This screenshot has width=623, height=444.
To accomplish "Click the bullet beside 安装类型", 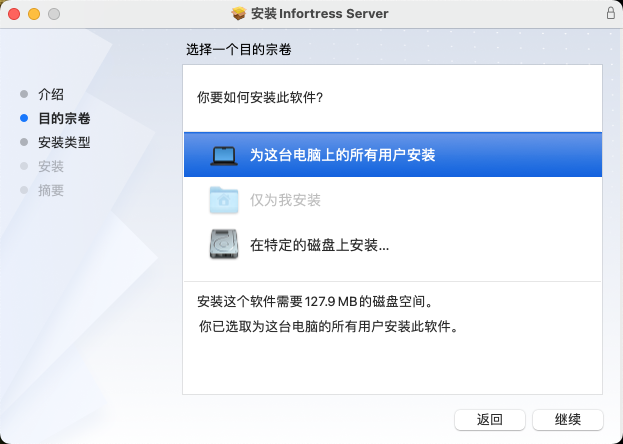I will [x=24, y=142].
